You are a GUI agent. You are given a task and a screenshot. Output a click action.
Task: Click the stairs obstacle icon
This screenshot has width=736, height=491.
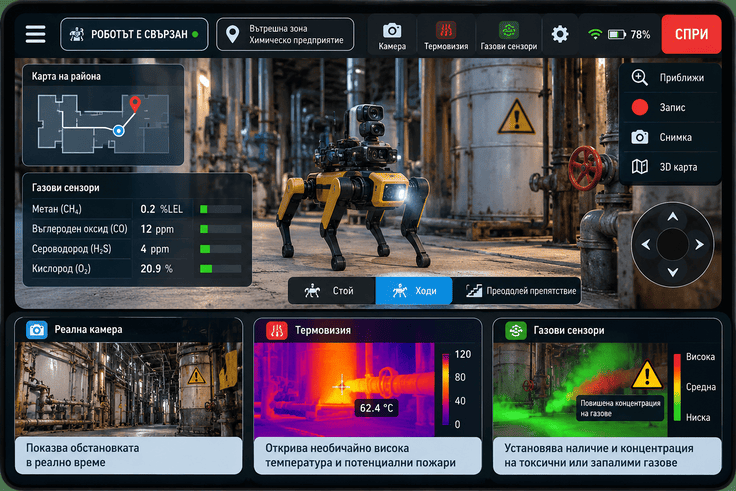coord(474,291)
